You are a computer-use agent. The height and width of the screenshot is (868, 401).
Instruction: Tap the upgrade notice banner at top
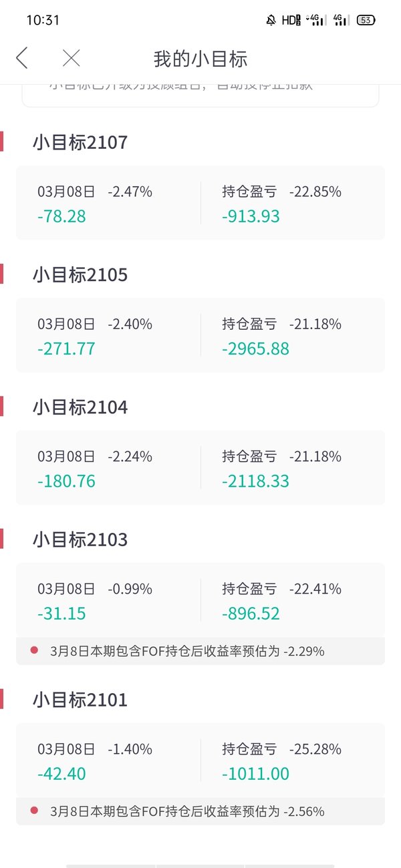[x=200, y=95]
